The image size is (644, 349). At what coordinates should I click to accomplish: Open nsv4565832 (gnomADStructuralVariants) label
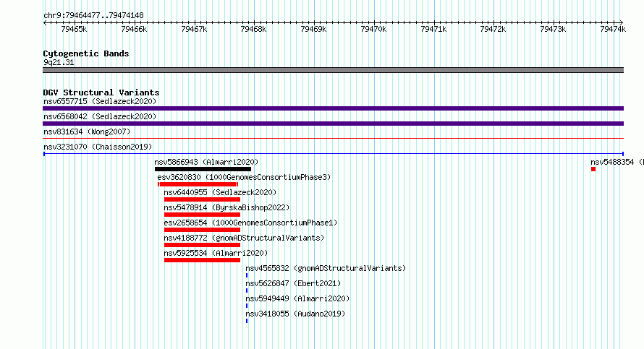326,268
